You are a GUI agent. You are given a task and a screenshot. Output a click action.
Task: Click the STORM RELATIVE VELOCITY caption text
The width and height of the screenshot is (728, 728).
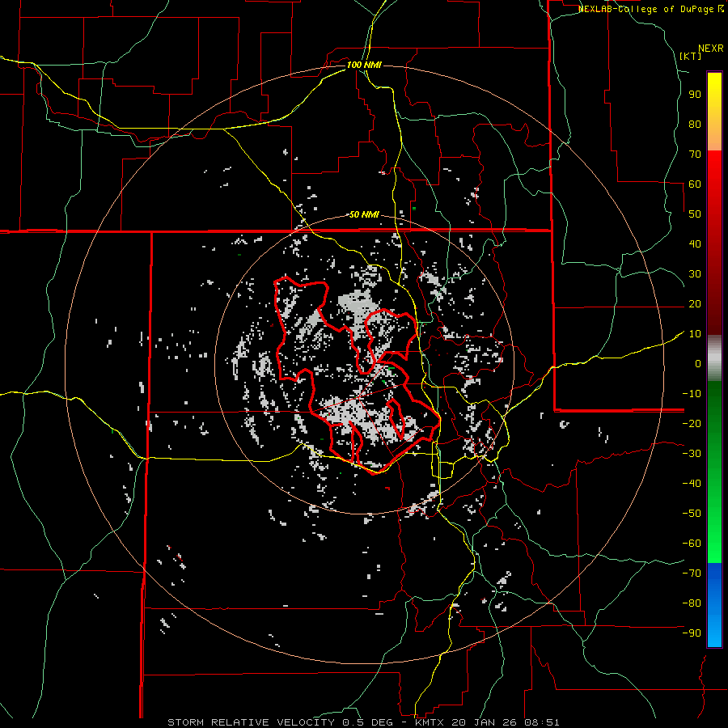point(252,722)
